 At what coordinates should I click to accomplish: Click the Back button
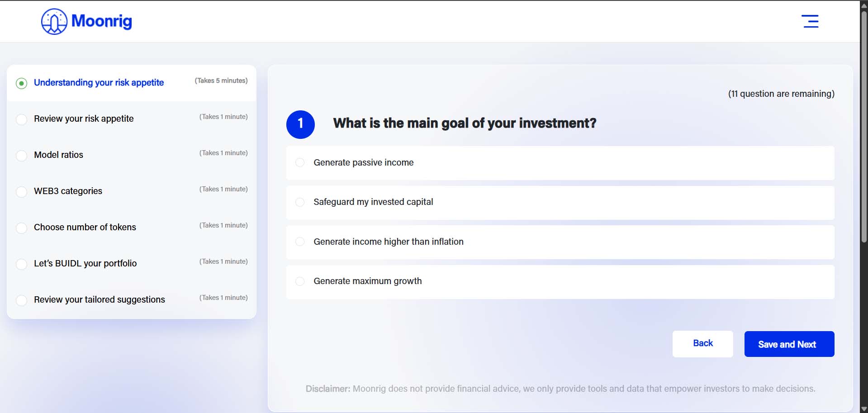coord(702,344)
